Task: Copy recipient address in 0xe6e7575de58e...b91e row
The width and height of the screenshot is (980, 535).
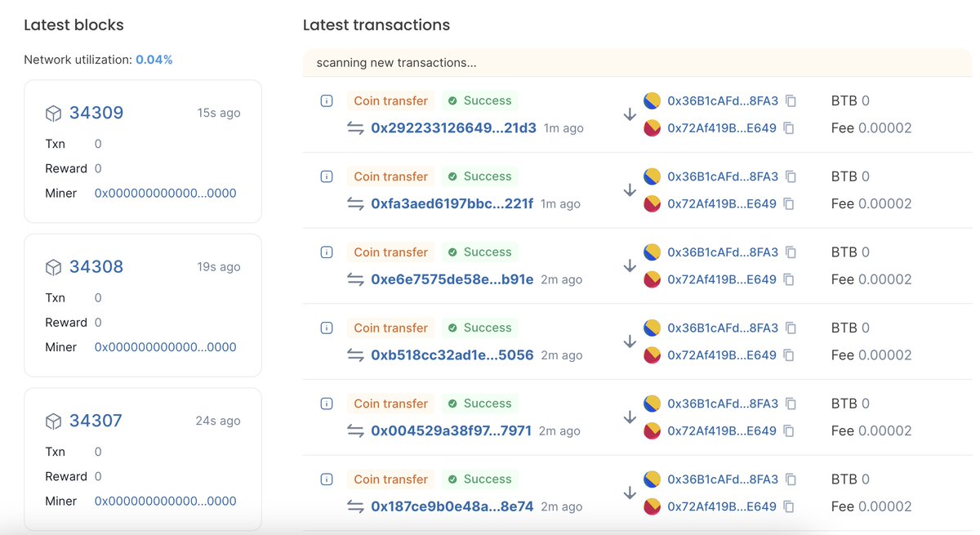Action: (x=789, y=279)
